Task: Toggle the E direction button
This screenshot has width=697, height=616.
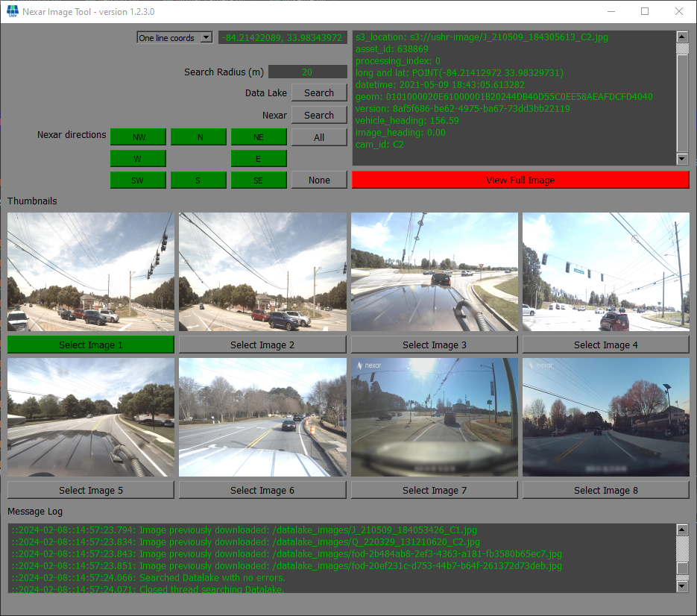Action: 259,159
